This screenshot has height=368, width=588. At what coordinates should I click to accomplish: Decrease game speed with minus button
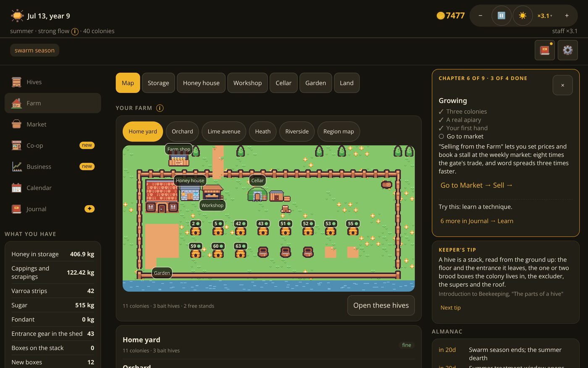[480, 16]
